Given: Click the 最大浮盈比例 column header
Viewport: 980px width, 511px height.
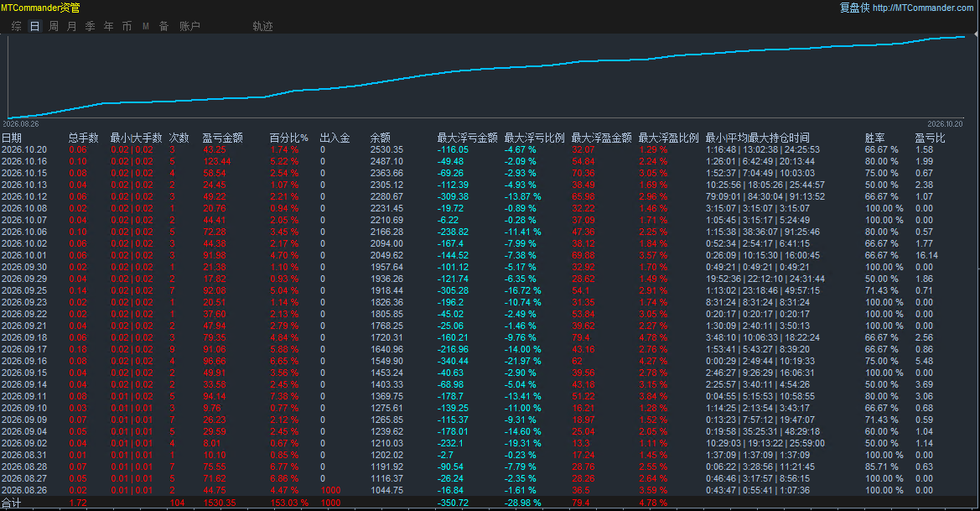Looking at the screenshot, I should 668,138.
